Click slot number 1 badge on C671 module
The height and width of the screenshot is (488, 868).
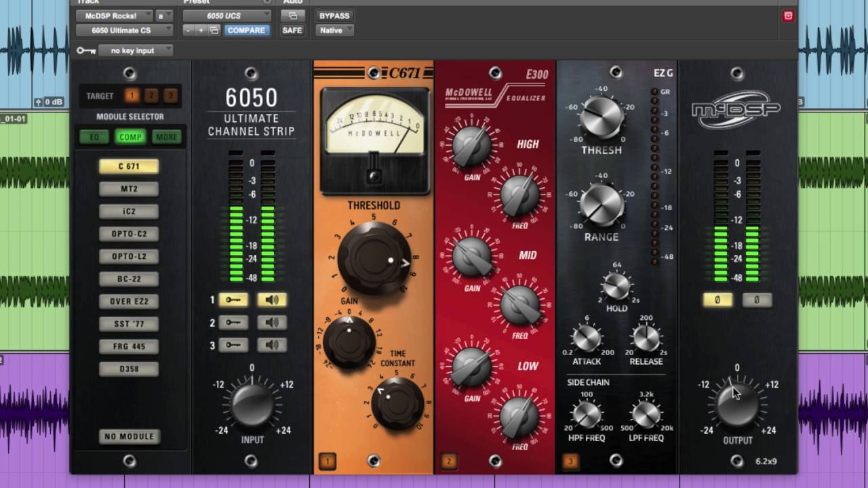click(x=327, y=462)
